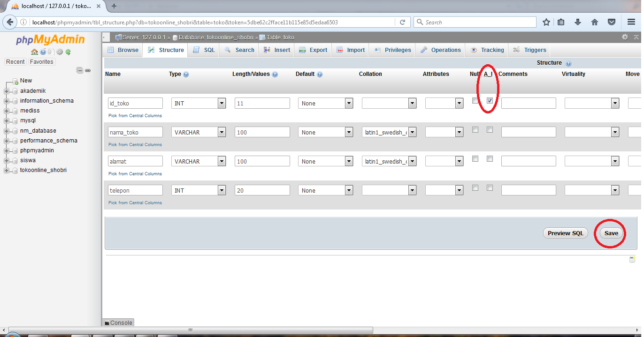Uncheck the A_I checkbox for id_toko
Image resolution: width=644 pixels, height=337 pixels.
click(490, 100)
